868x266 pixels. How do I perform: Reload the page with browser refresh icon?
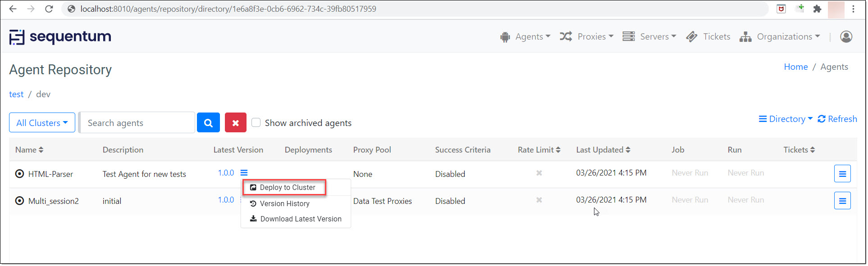click(x=49, y=9)
